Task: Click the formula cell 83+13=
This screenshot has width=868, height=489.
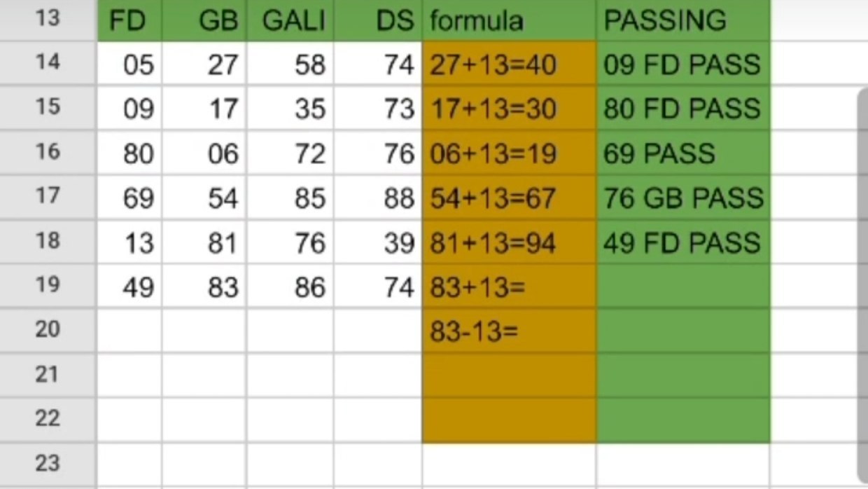Action: 510,287
